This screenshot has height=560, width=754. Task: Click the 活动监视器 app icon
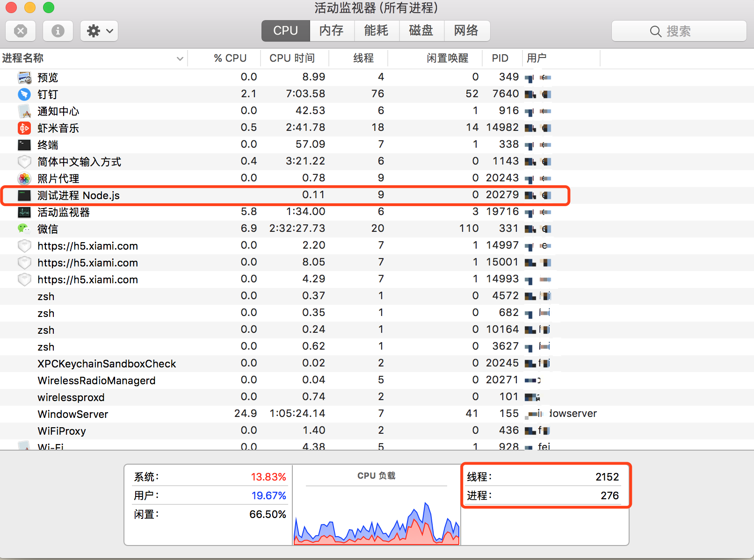point(24,212)
